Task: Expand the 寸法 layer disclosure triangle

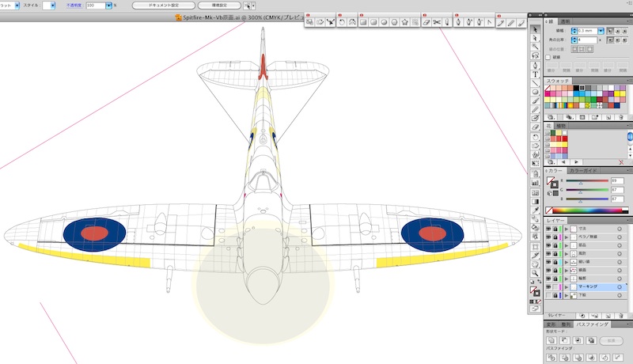Action: click(x=566, y=229)
